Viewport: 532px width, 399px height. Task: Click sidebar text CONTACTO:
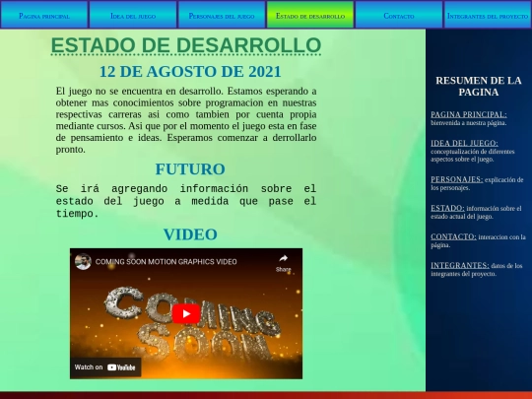[x=453, y=236]
